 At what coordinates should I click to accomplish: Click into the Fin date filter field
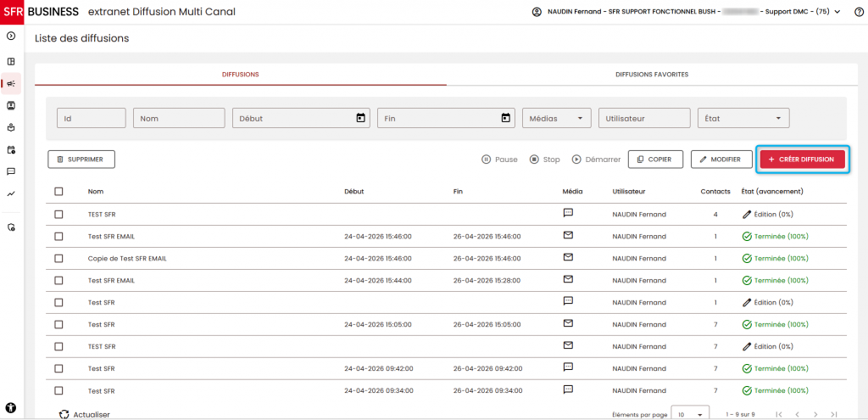point(446,118)
